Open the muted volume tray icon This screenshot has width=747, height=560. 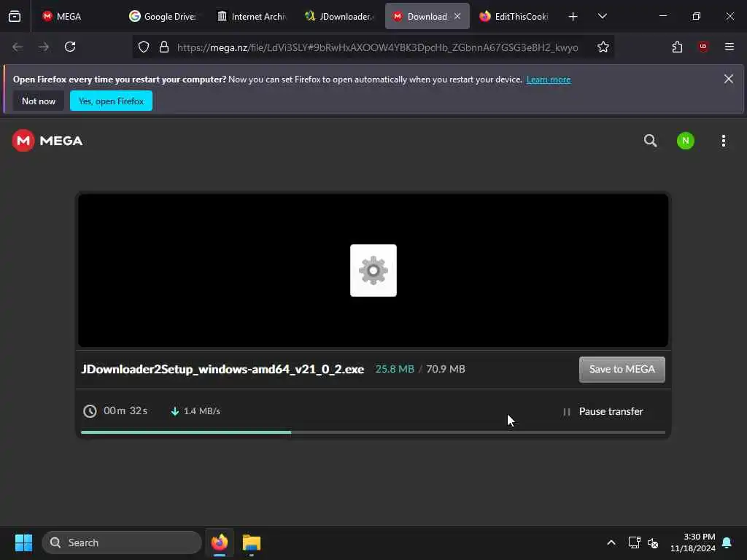pyautogui.click(x=653, y=542)
